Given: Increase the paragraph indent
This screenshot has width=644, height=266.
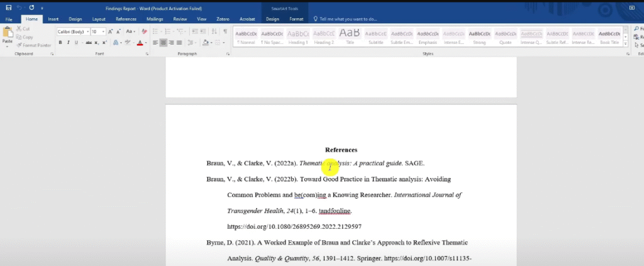Looking at the screenshot, I should click(x=203, y=31).
